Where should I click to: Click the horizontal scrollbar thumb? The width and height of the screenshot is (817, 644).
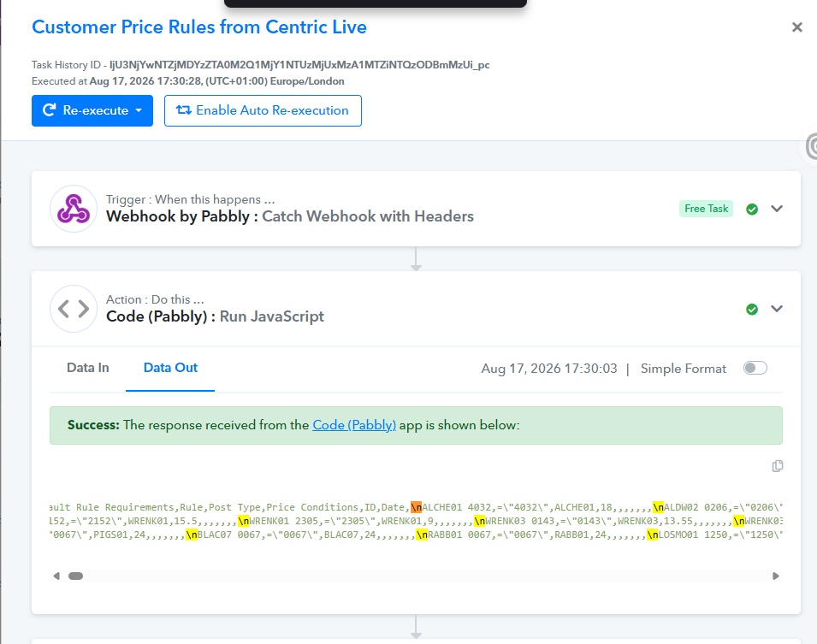(x=75, y=576)
